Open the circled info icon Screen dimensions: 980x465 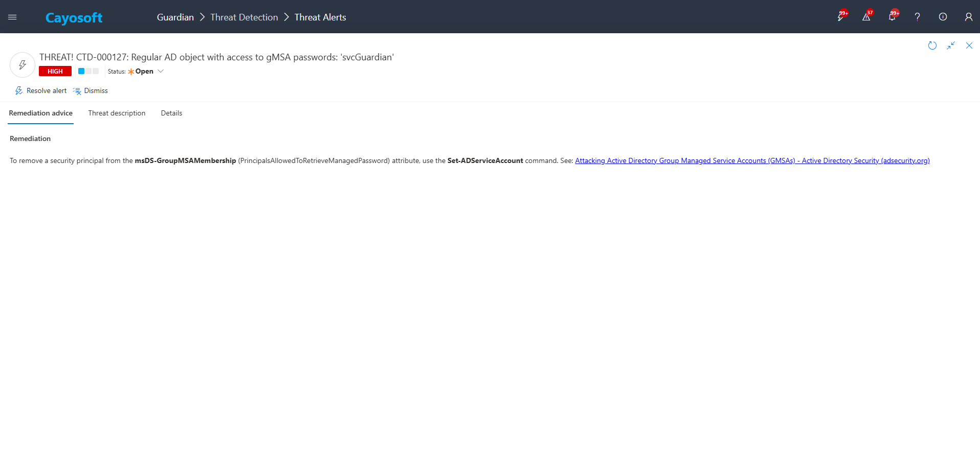[x=943, y=17]
